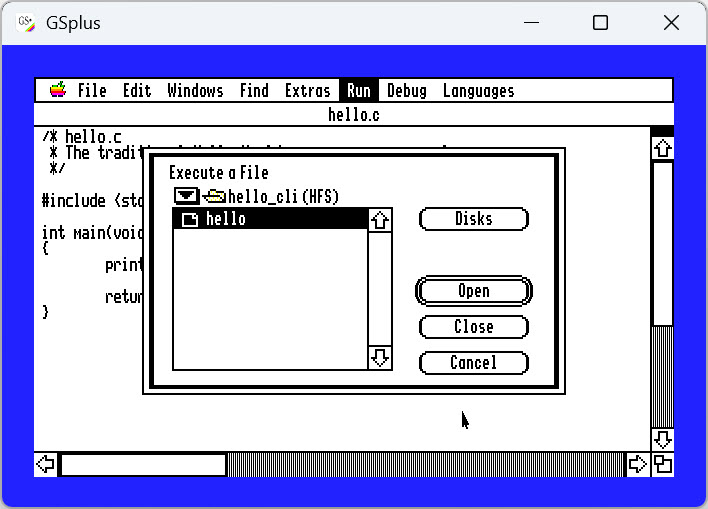Maximize the GSplus window
The image size is (708, 509).
[600, 23]
